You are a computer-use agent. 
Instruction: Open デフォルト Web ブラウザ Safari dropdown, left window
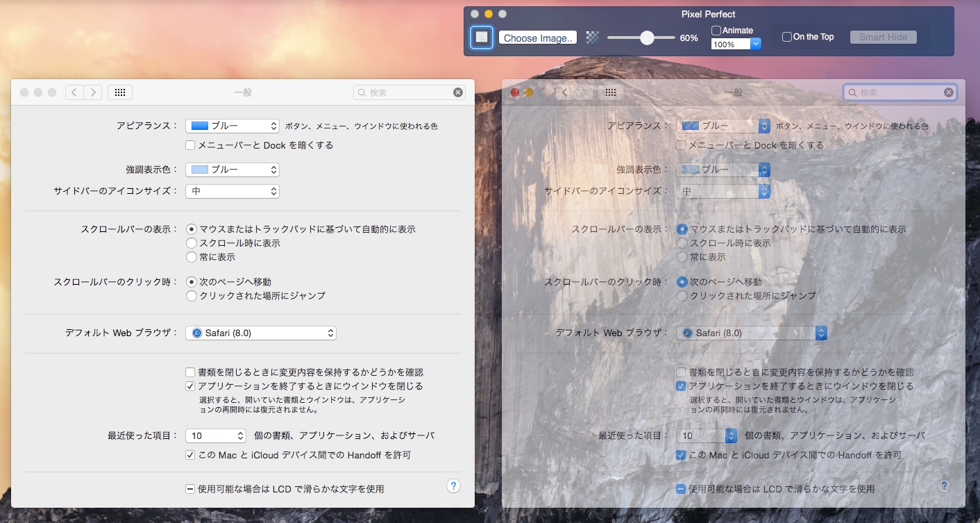click(x=261, y=333)
